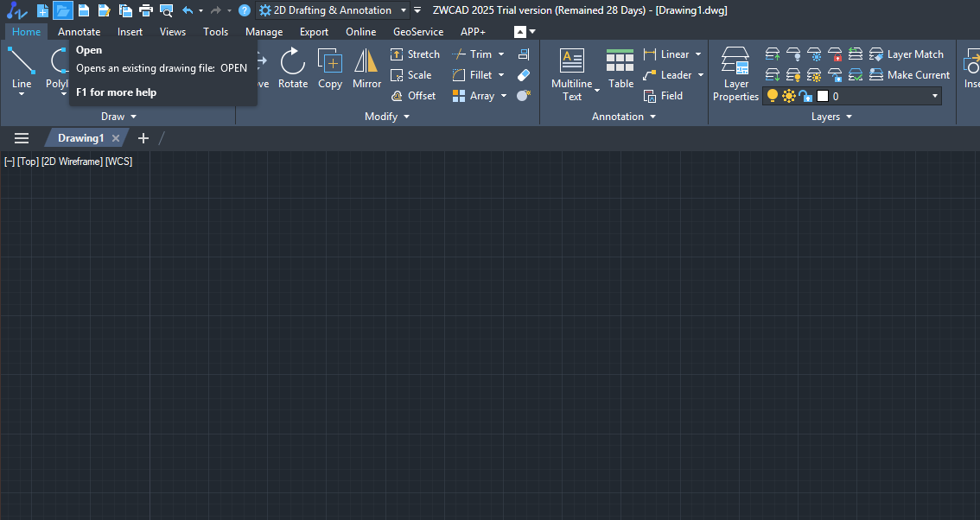
Task: Click the Print plot icon
Action: pos(146,10)
